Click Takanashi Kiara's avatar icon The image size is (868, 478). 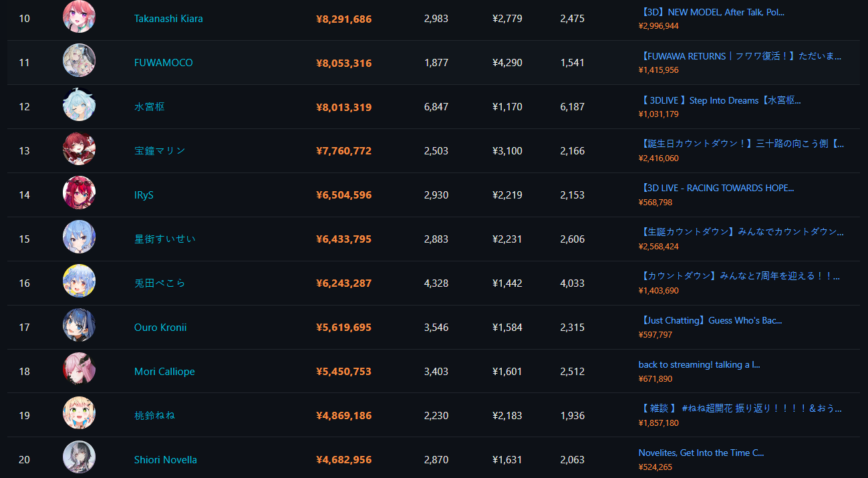pos(79,17)
